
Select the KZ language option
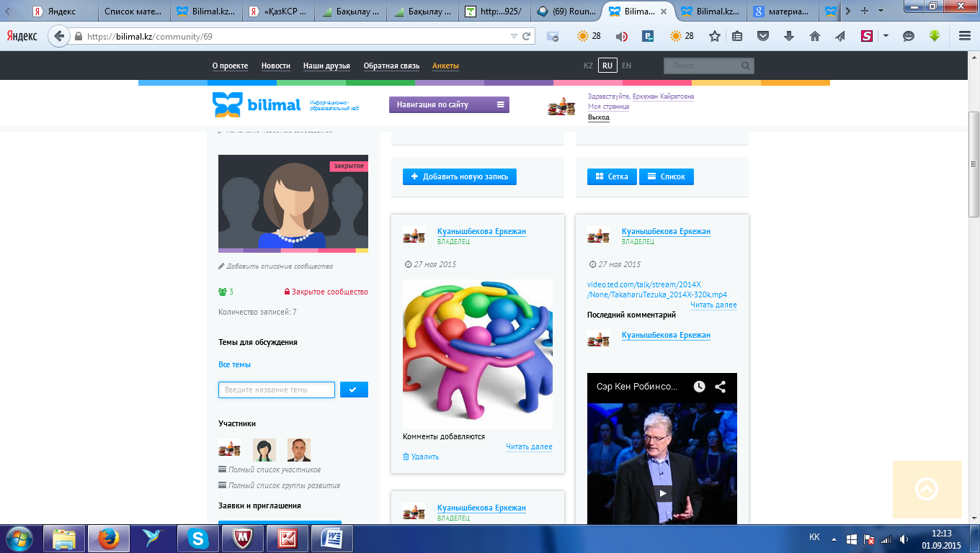[588, 66]
